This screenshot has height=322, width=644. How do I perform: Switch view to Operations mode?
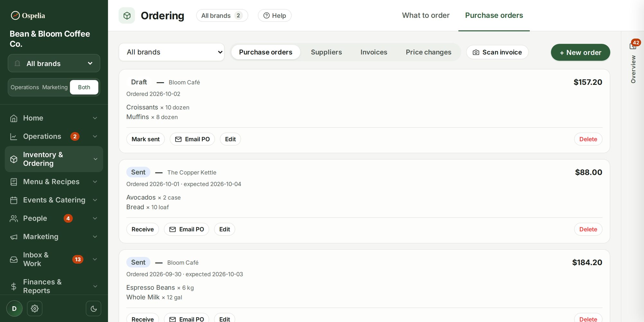pyautogui.click(x=25, y=87)
